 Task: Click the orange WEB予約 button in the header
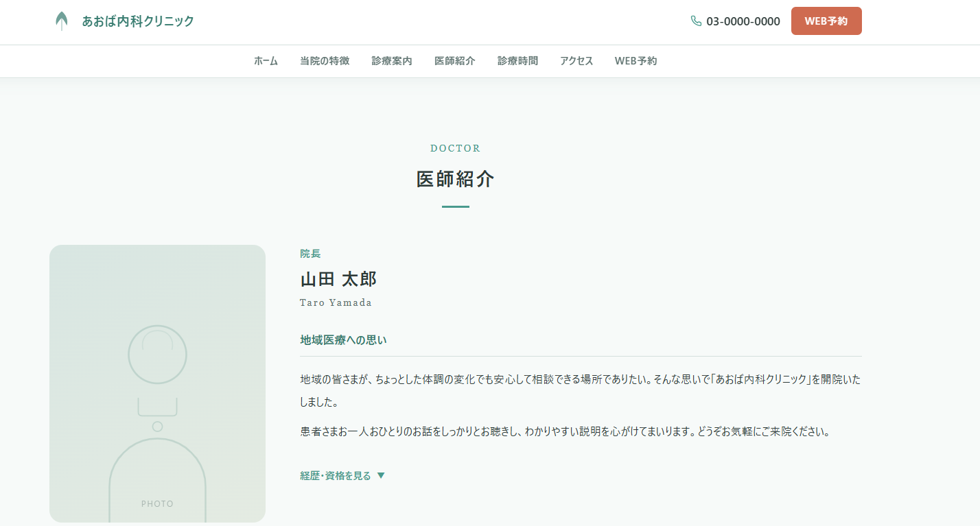[x=826, y=21]
